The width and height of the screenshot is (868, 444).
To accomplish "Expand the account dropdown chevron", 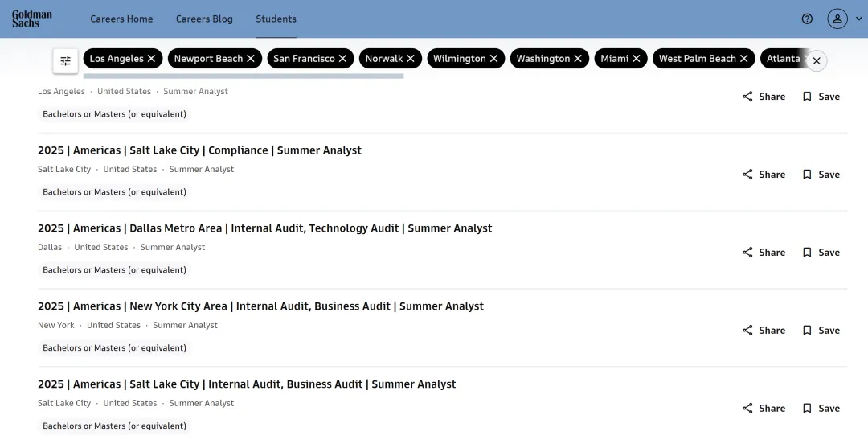I will [858, 18].
